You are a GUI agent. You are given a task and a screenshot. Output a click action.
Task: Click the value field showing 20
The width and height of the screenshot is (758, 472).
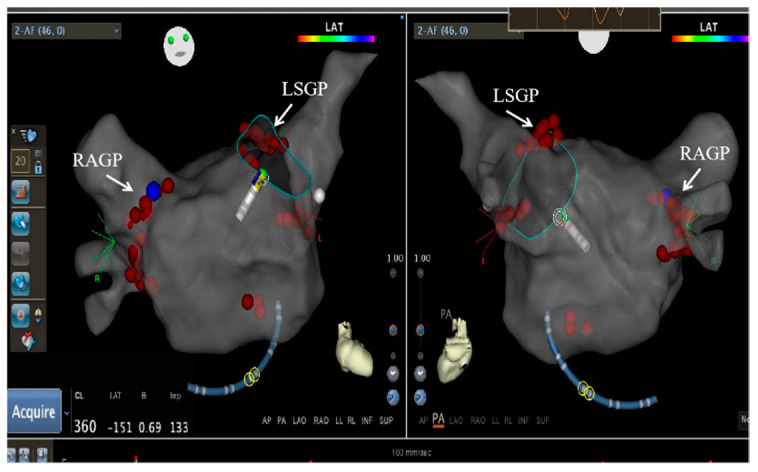[x=20, y=161]
